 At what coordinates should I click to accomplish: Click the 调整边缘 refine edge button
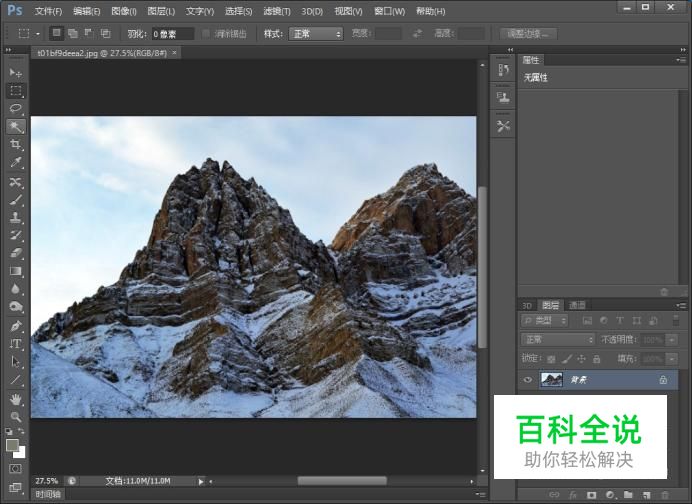[528, 34]
